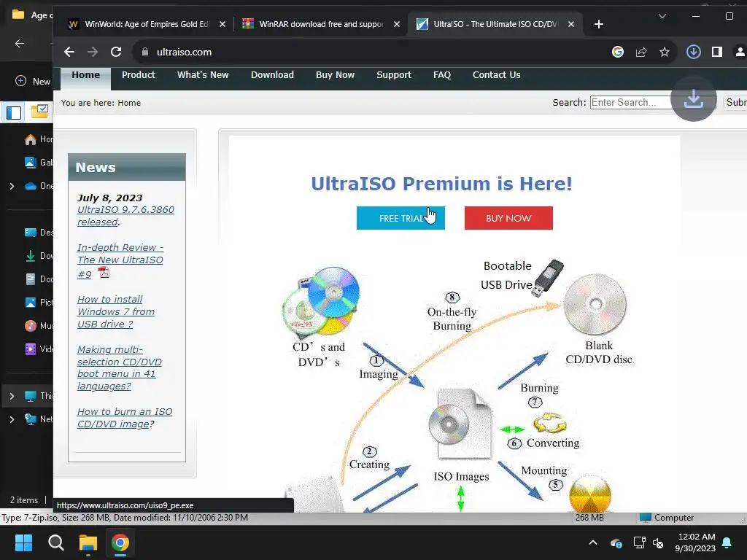Open the Google icon in address bar
The height and width of the screenshot is (560, 747).
pos(617,52)
